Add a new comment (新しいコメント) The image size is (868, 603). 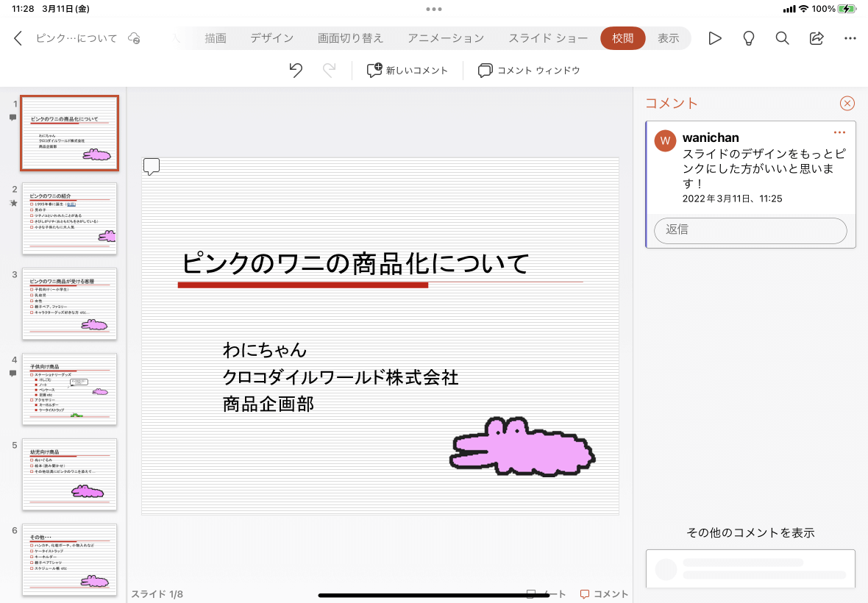tap(407, 71)
